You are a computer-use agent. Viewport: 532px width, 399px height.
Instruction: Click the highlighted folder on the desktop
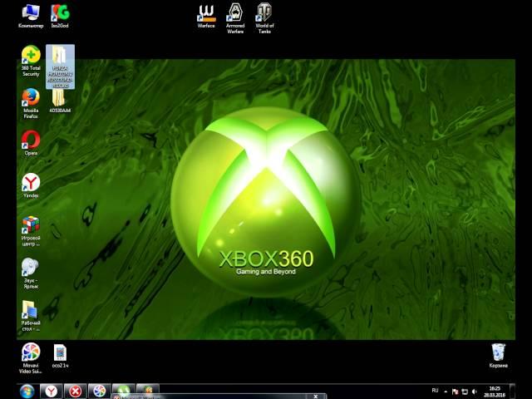[60, 66]
